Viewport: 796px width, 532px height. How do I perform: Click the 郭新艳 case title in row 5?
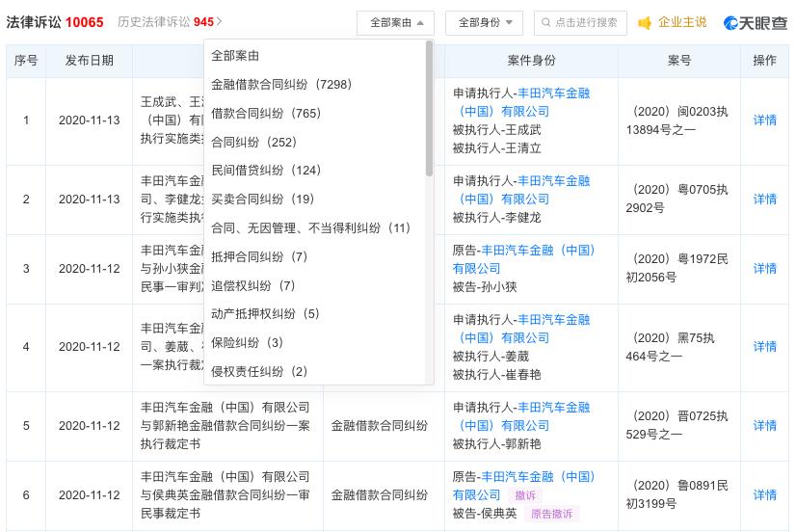pos(226,425)
